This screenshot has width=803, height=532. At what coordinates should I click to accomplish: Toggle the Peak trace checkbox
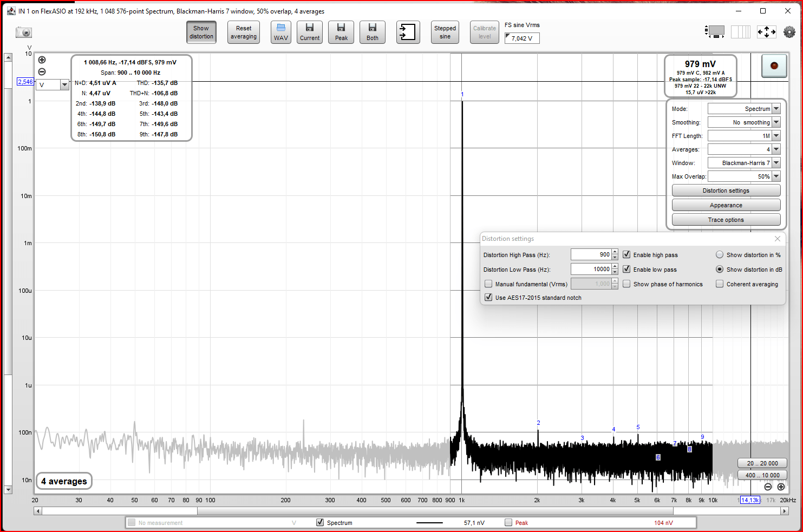click(x=508, y=522)
